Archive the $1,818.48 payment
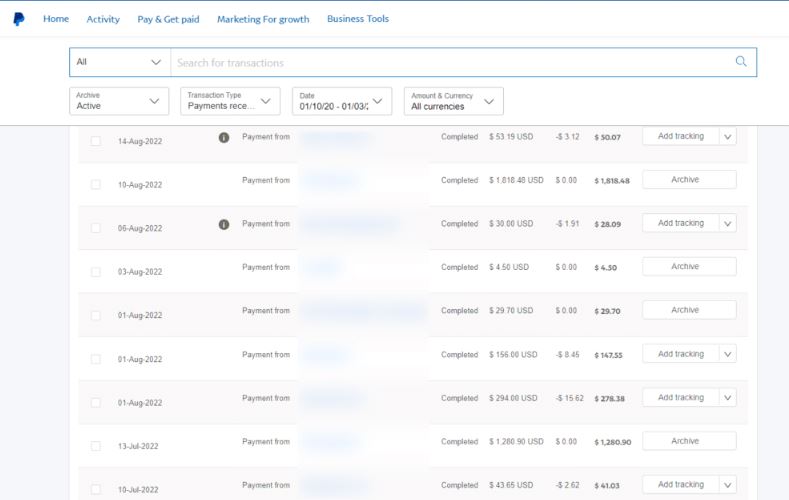 point(689,180)
